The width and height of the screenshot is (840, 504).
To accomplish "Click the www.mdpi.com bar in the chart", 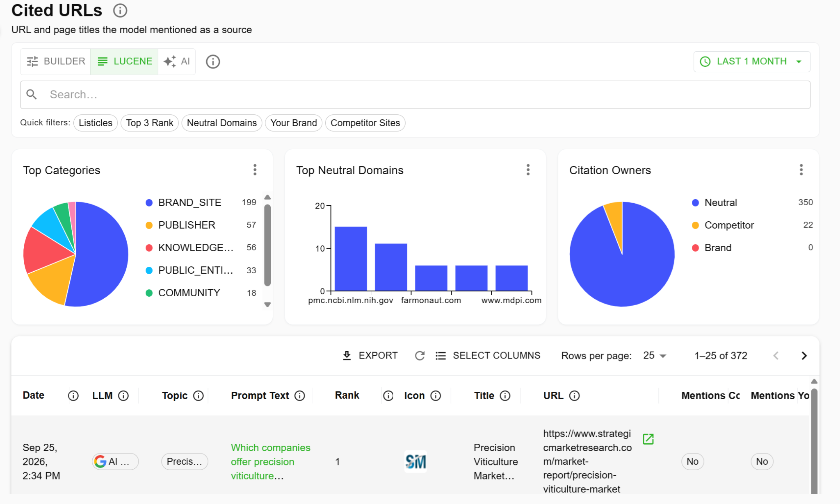I will (x=511, y=278).
